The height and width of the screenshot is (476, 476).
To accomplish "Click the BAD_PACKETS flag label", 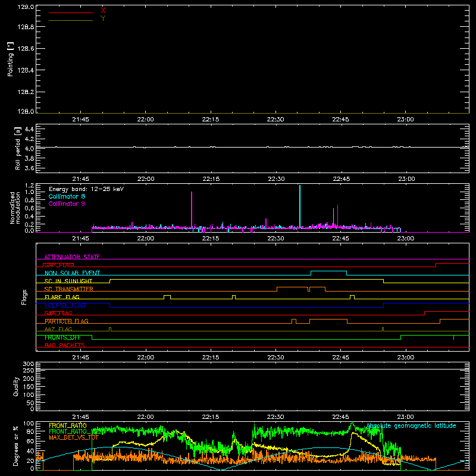I will click(65, 345).
